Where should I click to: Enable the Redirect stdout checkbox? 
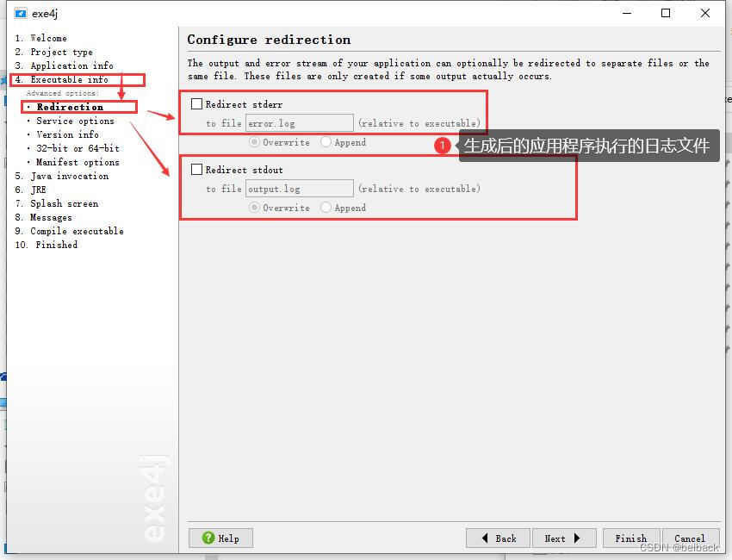click(x=196, y=169)
